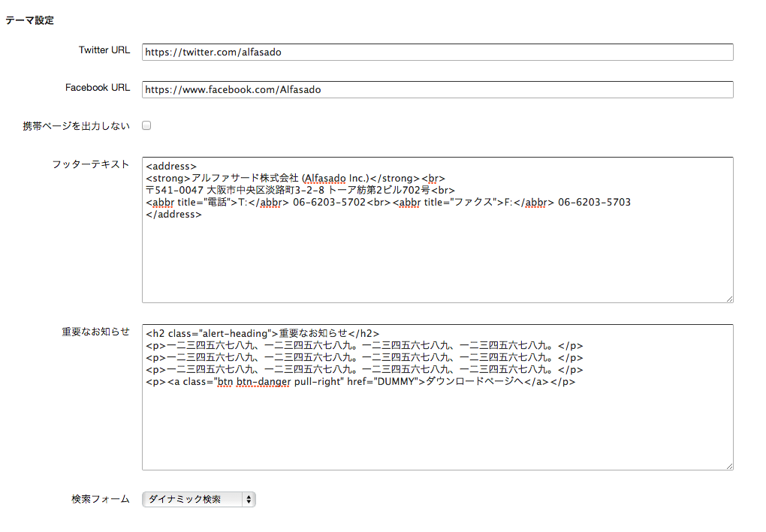This screenshot has height=532, width=766.
Task: Click the line with 〒541-0047 address
Action: [x=300, y=191]
